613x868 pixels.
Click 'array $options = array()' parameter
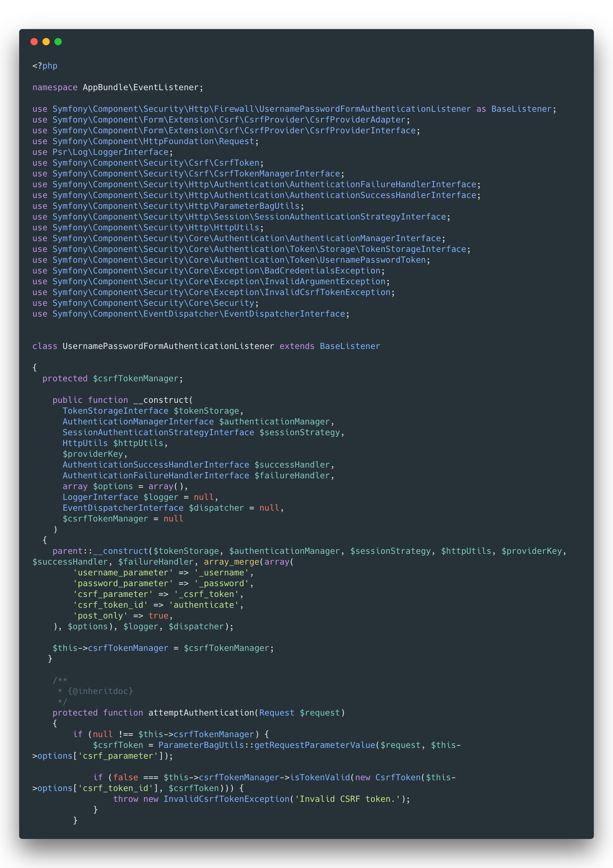point(123,486)
